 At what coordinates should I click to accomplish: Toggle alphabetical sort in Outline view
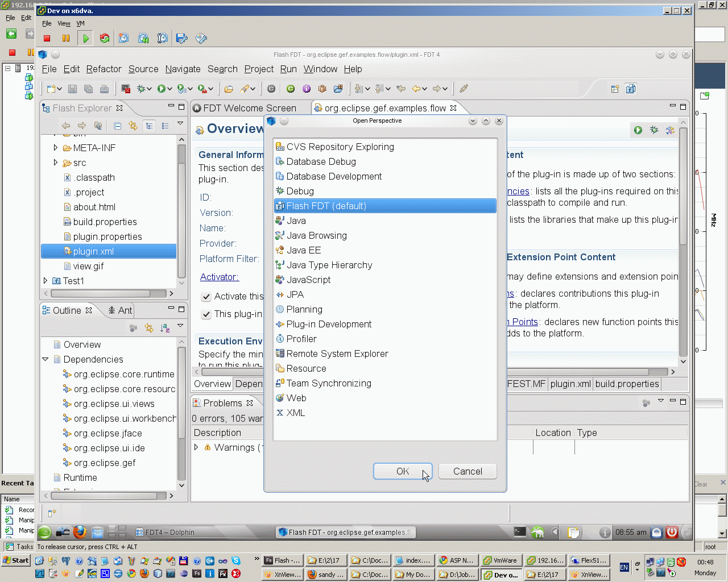pyautogui.click(x=165, y=328)
